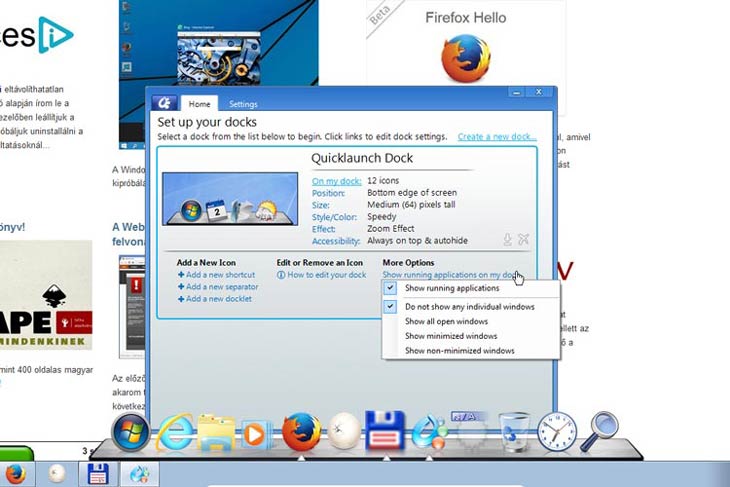
Task: Choose Show all open windows option
Action: pos(446,322)
